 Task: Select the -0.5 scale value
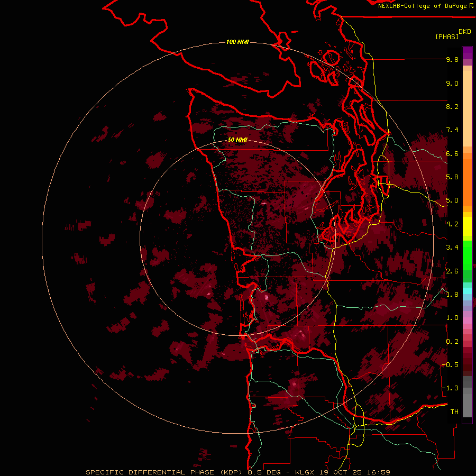[450, 365]
